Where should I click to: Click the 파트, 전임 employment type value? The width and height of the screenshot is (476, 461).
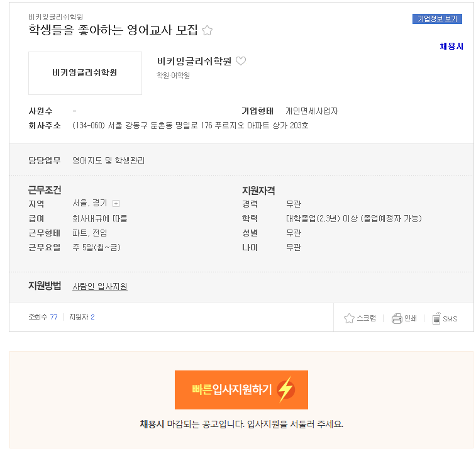pos(89,233)
